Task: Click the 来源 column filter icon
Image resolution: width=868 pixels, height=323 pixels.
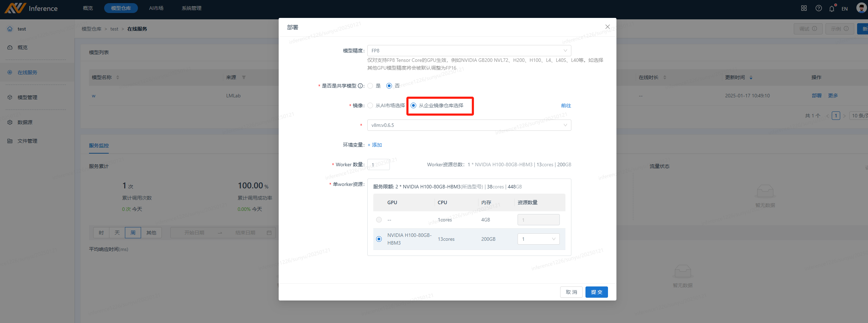Action: [x=244, y=77]
